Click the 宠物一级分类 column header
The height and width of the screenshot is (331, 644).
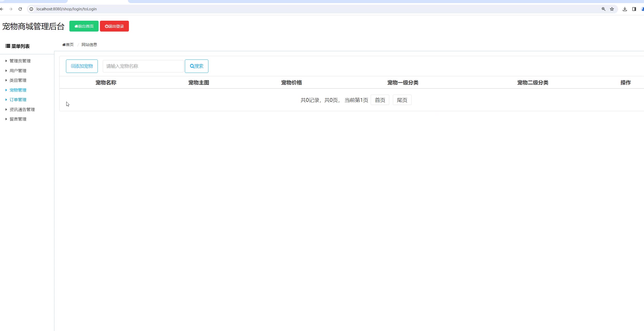[403, 82]
